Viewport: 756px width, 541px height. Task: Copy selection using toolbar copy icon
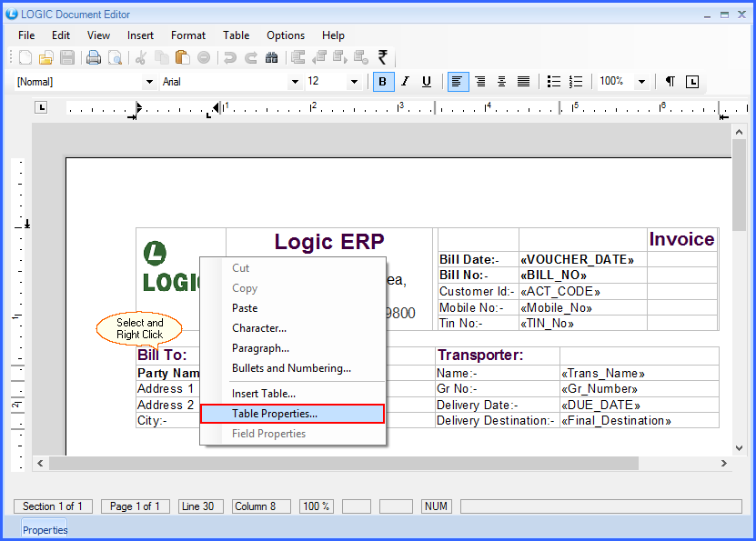pyautogui.click(x=162, y=58)
